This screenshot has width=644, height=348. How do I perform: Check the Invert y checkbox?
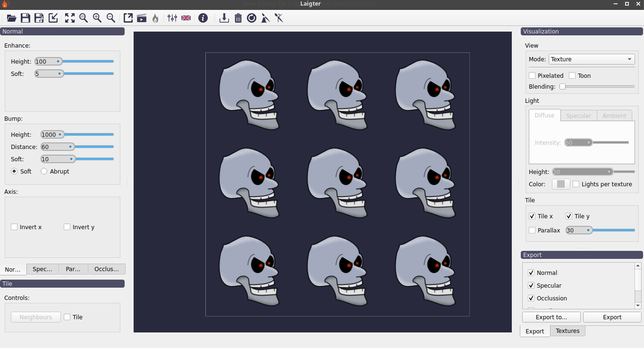[67, 227]
